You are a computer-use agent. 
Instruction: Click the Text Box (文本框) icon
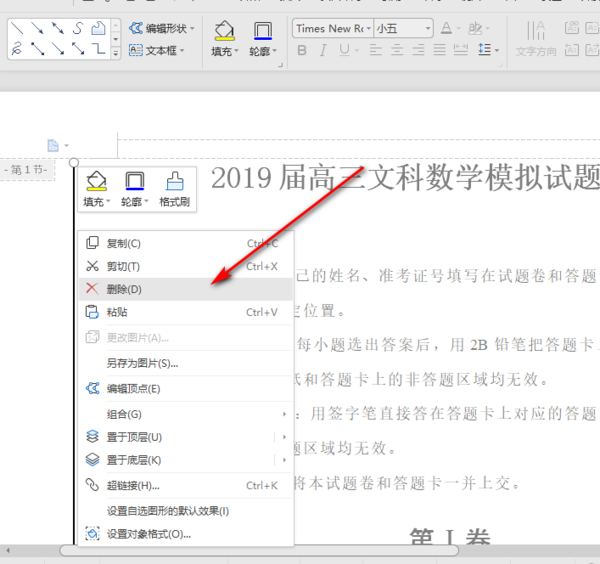pyautogui.click(x=136, y=50)
